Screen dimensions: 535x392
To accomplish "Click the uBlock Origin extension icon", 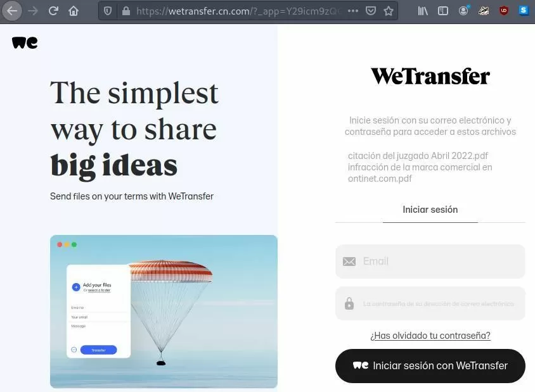I will click(x=503, y=11).
